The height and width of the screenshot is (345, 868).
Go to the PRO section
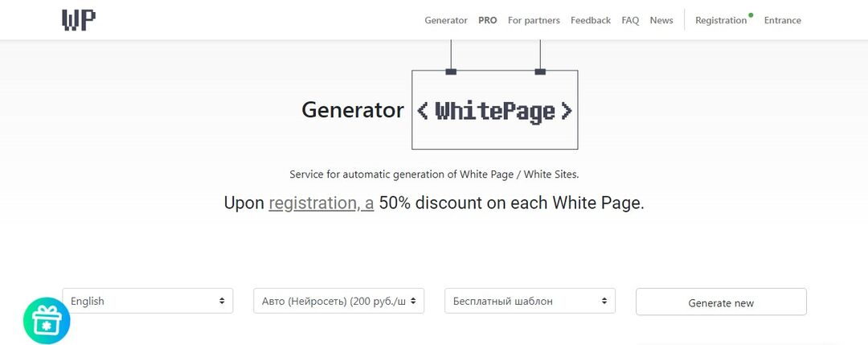coord(487,20)
